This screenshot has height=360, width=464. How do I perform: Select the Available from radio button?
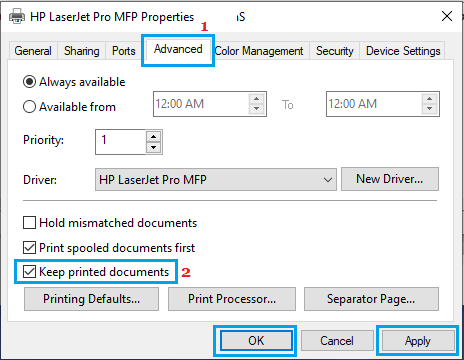pyautogui.click(x=29, y=107)
